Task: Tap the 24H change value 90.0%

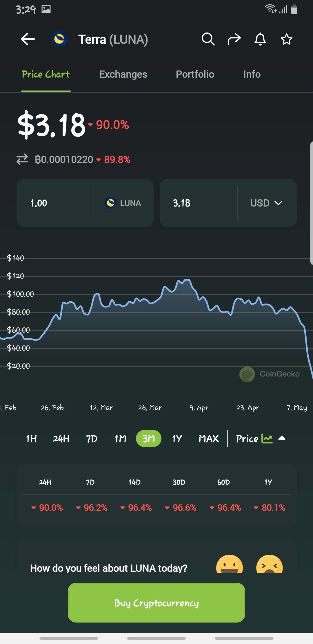Action: tap(47, 508)
